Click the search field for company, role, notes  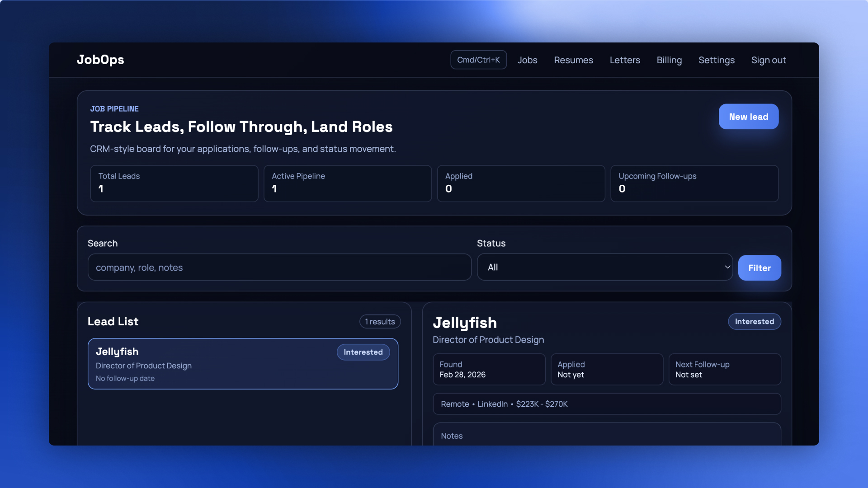click(279, 267)
